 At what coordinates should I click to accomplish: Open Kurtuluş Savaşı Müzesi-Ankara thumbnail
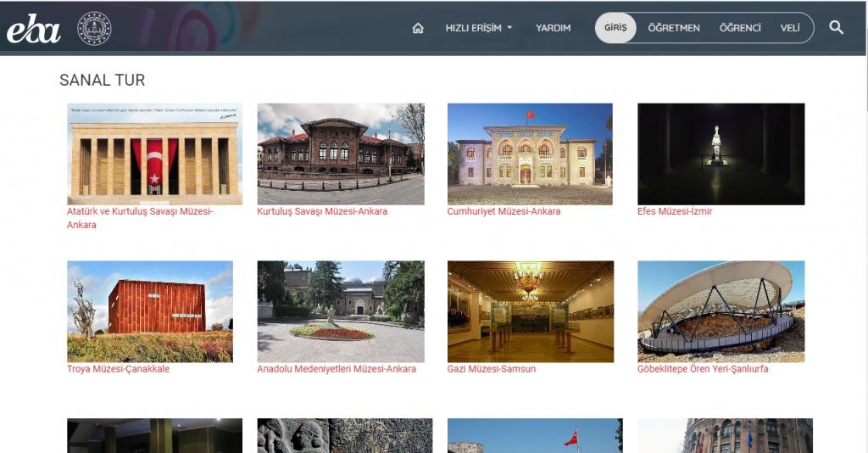[340, 154]
